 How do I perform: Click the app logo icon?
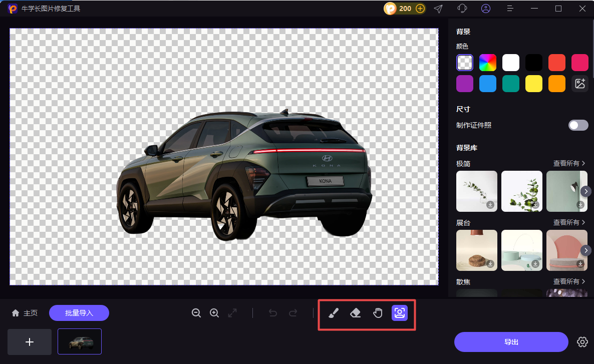point(13,9)
